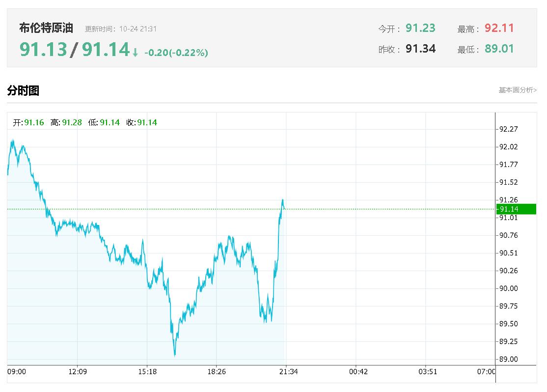The width and height of the screenshot is (547, 392).
Task: Click the 今开 value 91.23
Action: pos(420,28)
